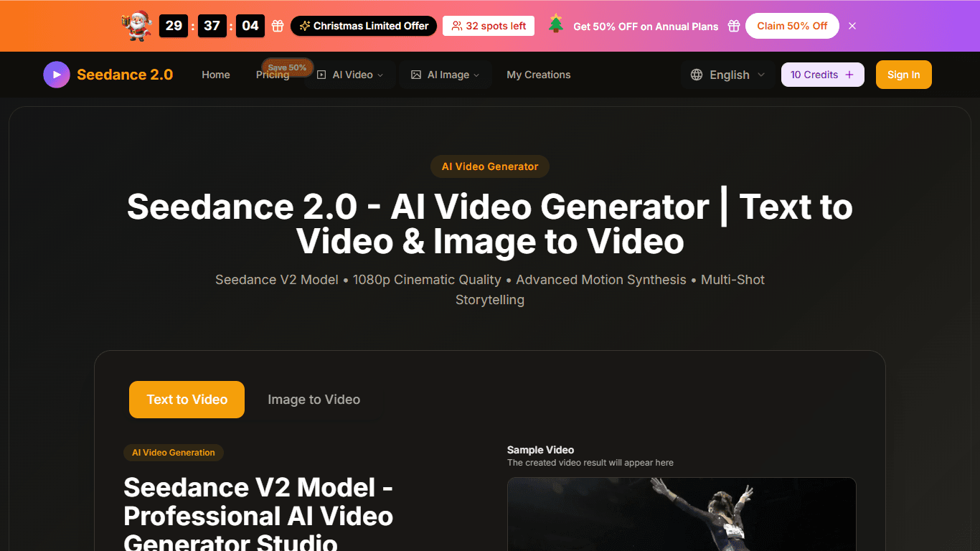The image size is (980, 551).
Task: Open the English language dropdown
Action: [x=727, y=75]
